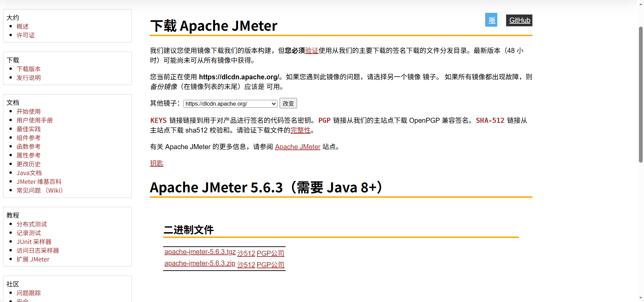
Task: Open Java文档 link
Action: (x=29, y=173)
